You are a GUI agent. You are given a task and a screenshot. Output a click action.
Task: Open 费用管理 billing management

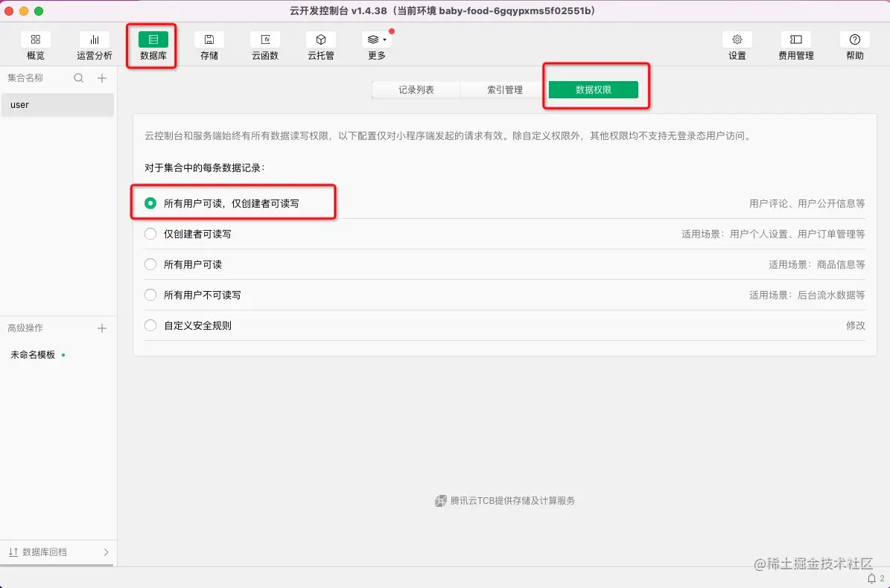795,45
